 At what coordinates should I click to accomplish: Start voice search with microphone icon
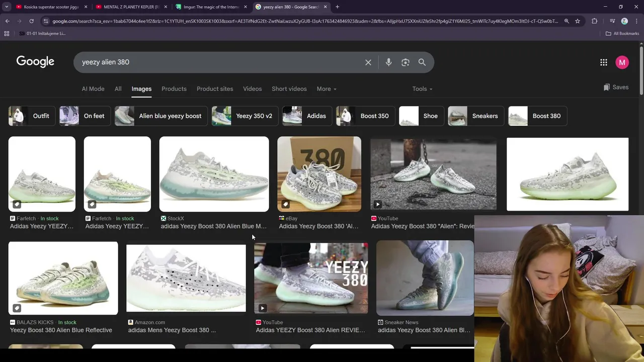(x=388, y=62)
